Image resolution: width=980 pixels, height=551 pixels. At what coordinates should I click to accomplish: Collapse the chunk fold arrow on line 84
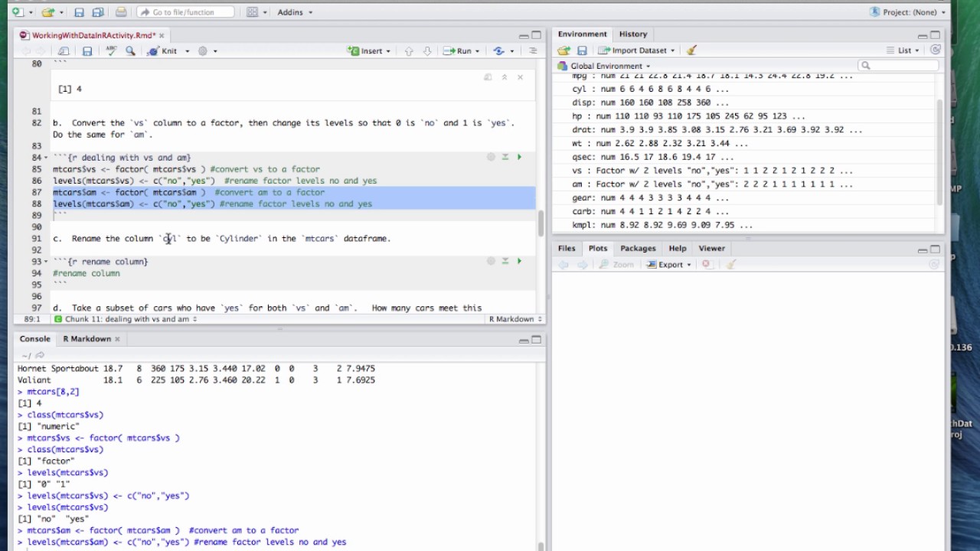[47, 158]
